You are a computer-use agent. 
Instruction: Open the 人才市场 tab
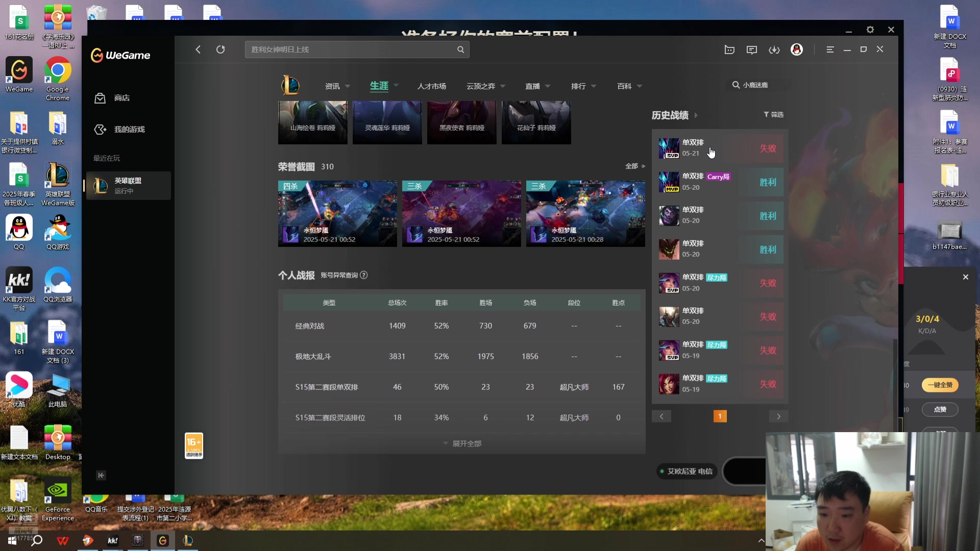[432, 86]
